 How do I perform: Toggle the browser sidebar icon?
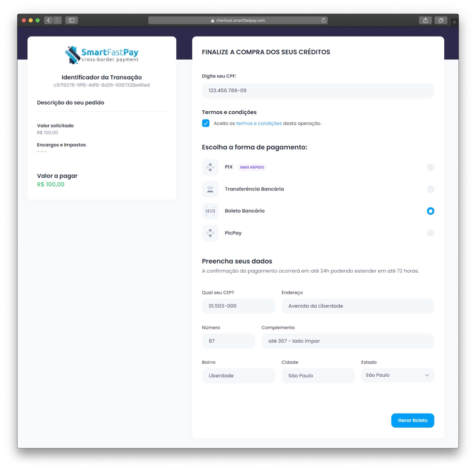click(x=72, y=20)
